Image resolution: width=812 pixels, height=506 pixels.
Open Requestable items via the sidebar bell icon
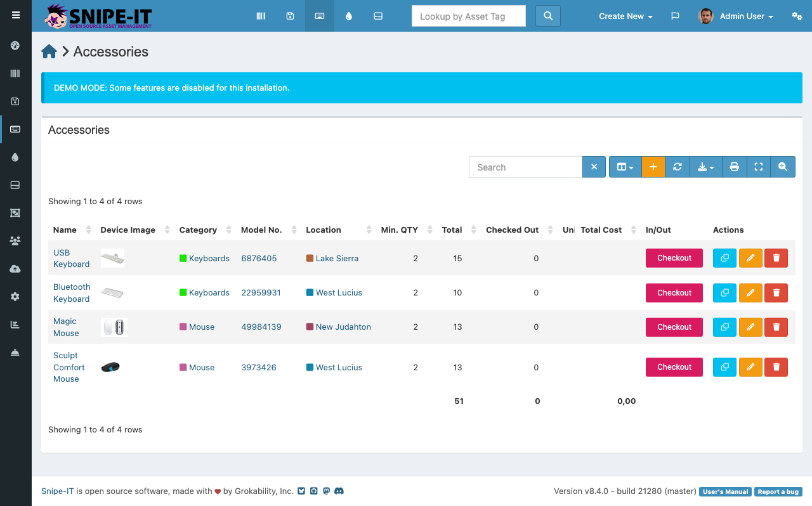tap(15, 353)
